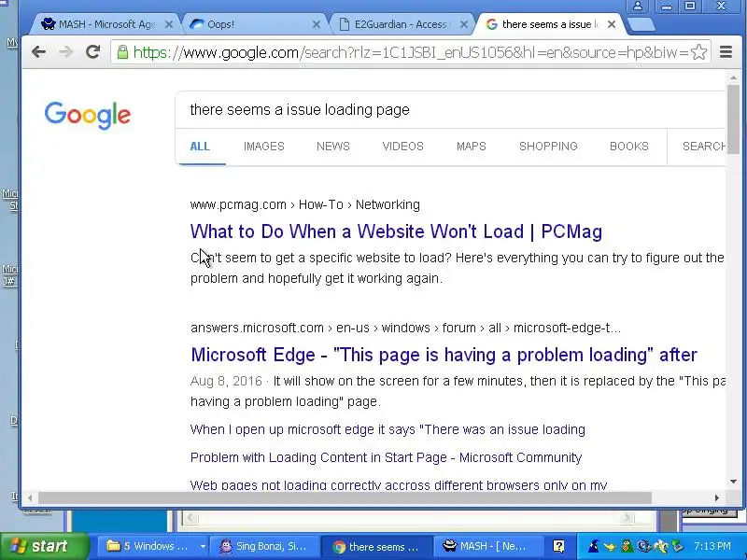Click the wizard hat system tray icon

coord(594,546)
